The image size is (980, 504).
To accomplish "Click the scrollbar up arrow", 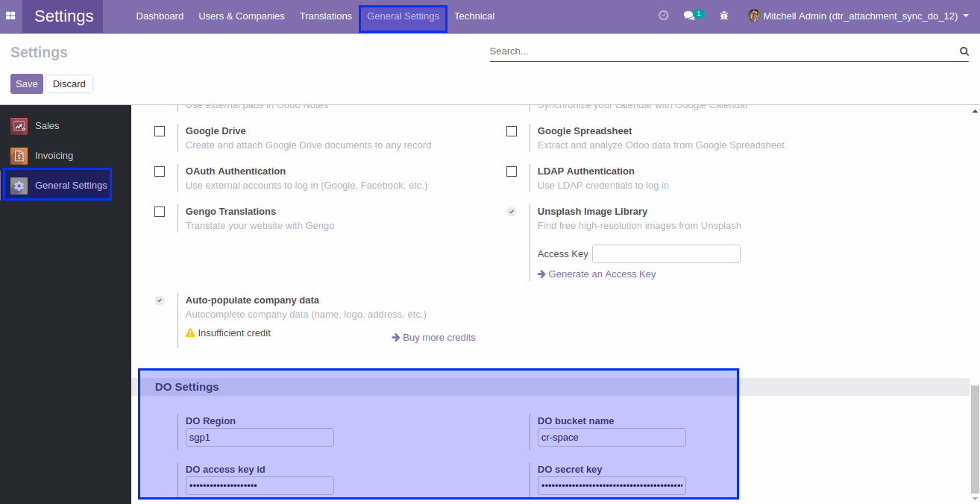I will (975, 111).
